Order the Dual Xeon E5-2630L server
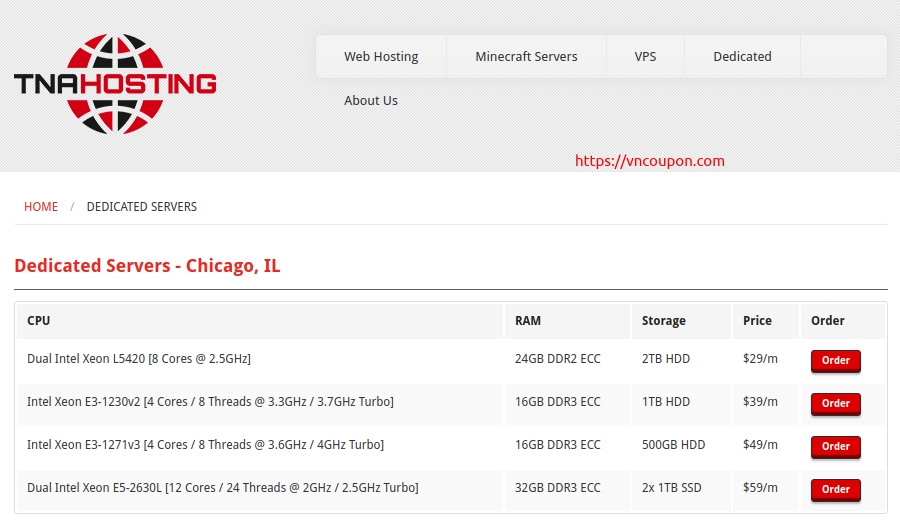 point(835,489)
